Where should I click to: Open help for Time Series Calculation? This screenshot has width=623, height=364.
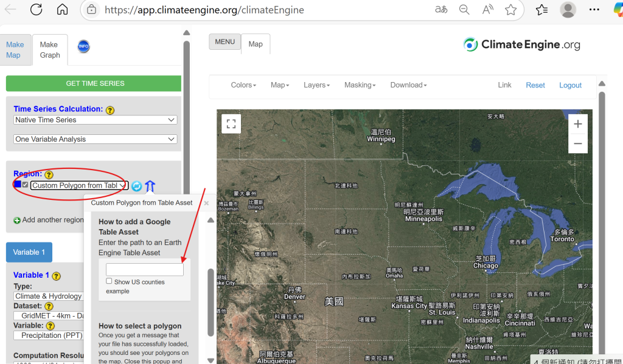click(110, 110)
